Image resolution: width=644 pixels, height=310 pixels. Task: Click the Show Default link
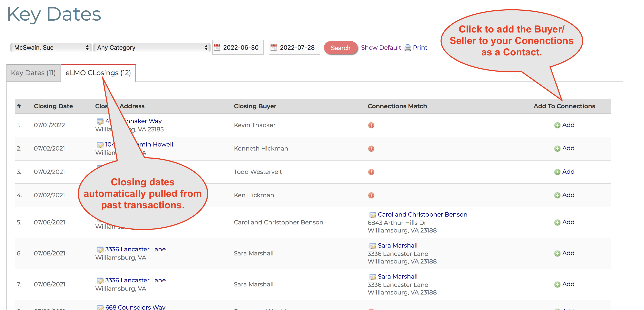(381, 48)
